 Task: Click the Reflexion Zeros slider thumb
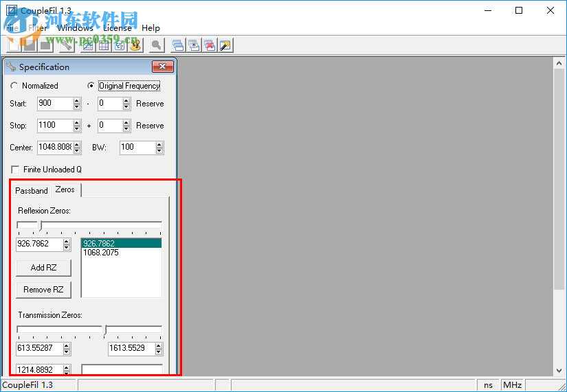click(41, 226)
